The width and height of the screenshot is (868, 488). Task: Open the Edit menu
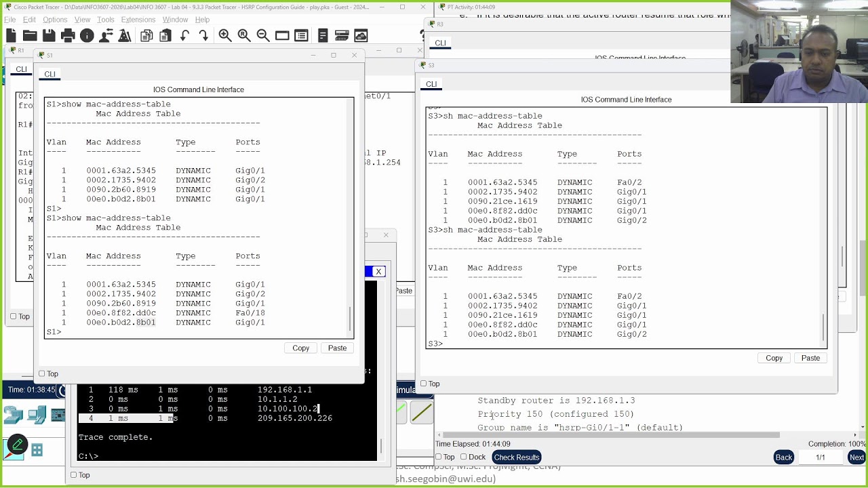(29, 20)
